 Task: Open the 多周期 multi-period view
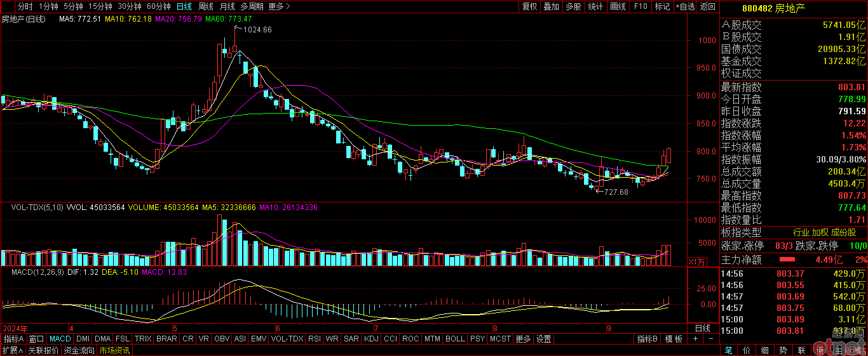coord(251,6)
